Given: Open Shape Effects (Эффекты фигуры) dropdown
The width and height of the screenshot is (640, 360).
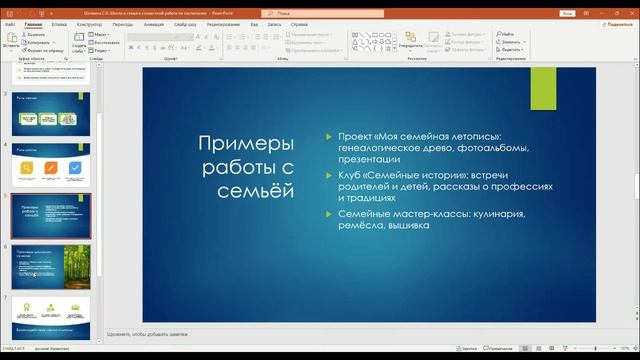Looking at the screenshot, I should [466, 49].
